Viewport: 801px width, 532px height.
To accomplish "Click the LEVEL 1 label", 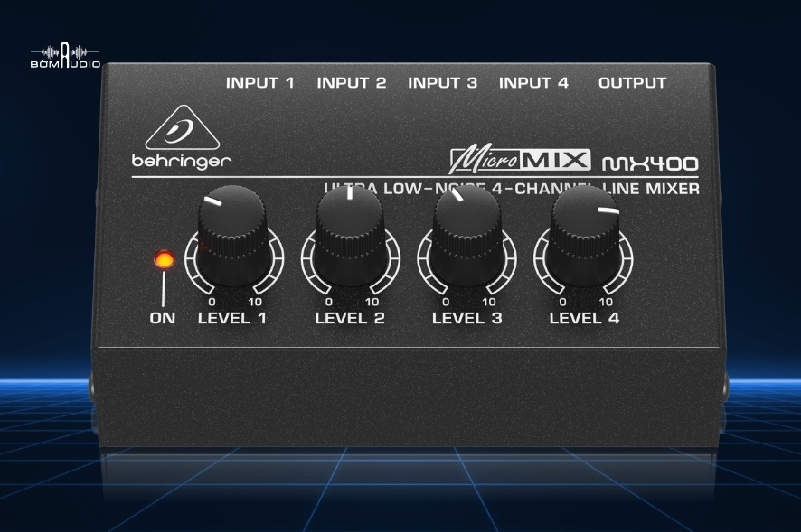I will tap(232, 318).
